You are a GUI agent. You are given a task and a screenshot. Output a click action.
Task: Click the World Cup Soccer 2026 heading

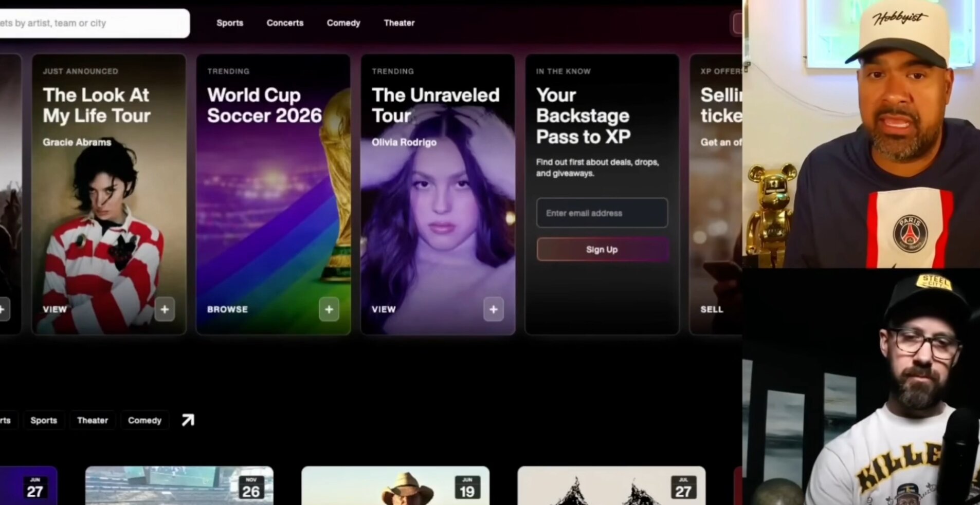[x=264, y=105]
